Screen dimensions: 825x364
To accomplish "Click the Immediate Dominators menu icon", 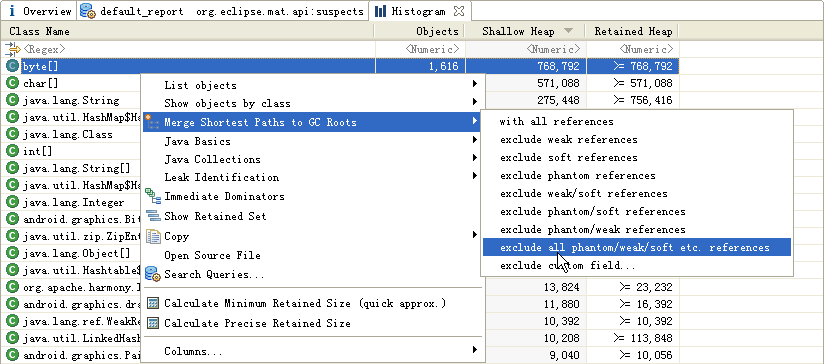I will click(153, 196).
